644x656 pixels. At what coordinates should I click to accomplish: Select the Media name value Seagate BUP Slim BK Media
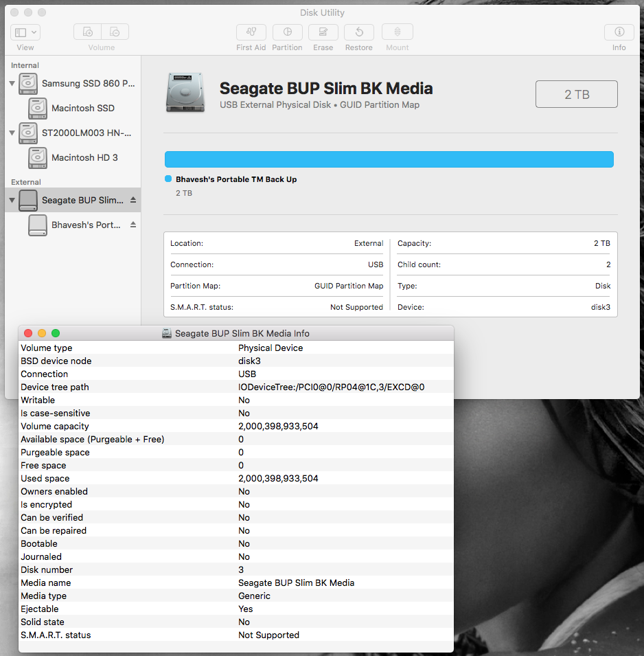pyautogui.click(x=296, y=583)
